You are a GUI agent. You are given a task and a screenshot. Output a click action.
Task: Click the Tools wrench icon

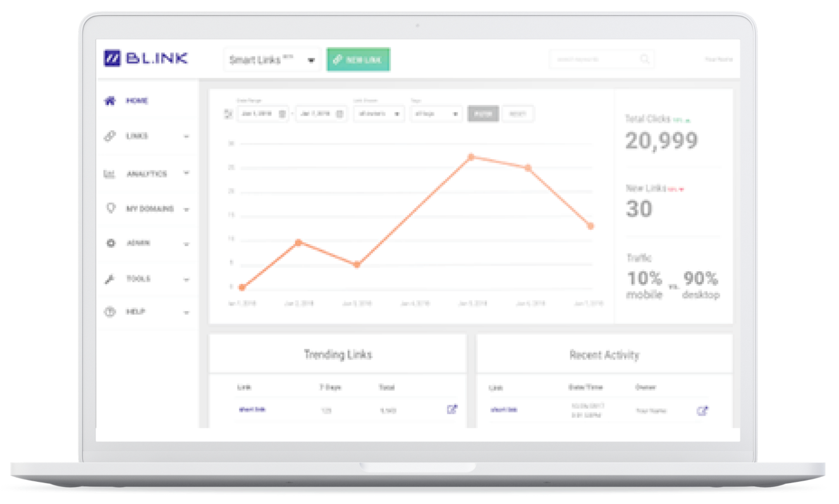(110, 279)
